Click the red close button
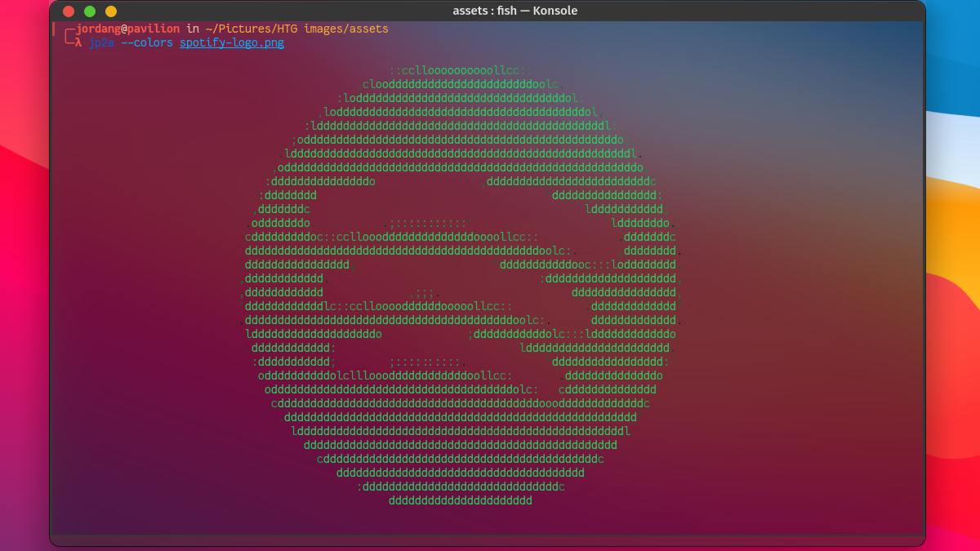The image size is (980, 551). coord(68,11)
